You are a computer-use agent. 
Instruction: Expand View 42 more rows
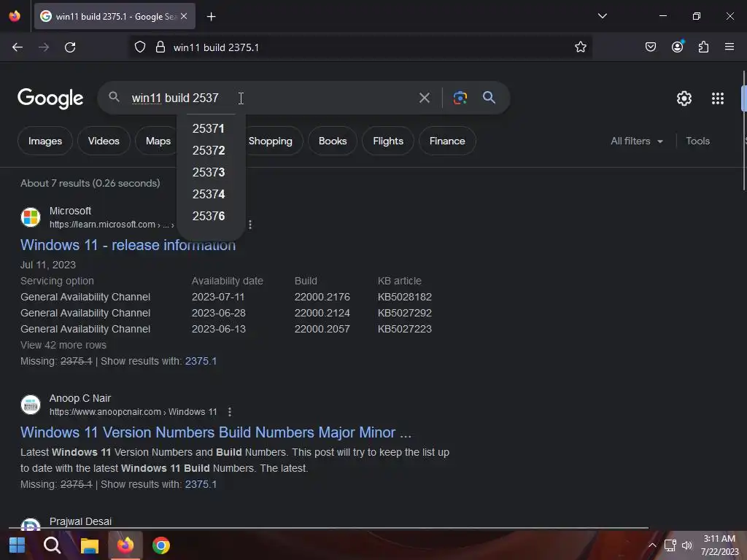point(63,345)
